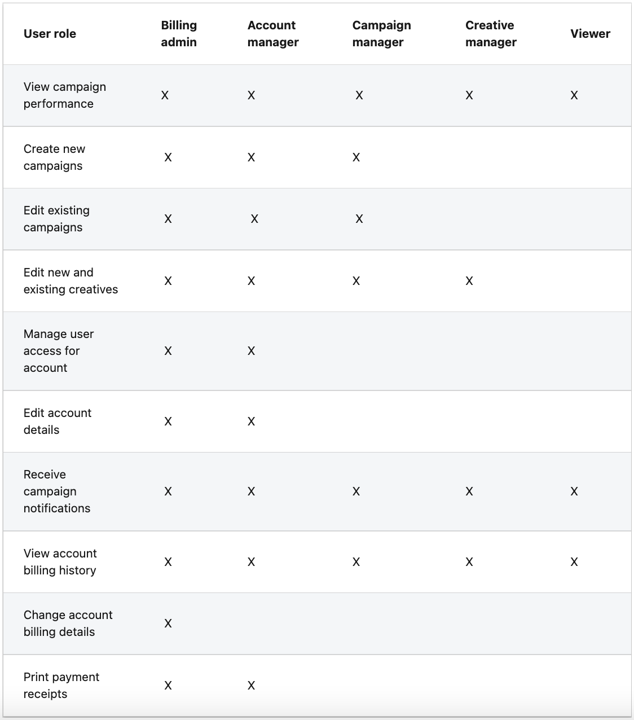Viewport: 634px width, 720px height.
Task: Click the "View account billing history" row label
Action: pos(60,562)
